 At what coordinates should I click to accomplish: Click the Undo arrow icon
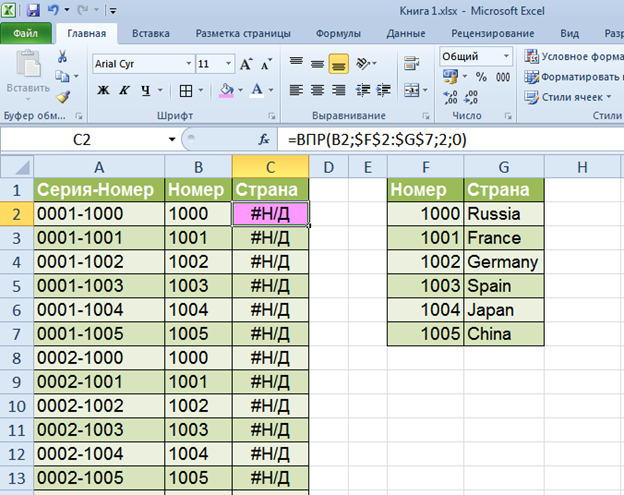coord(55,10)
